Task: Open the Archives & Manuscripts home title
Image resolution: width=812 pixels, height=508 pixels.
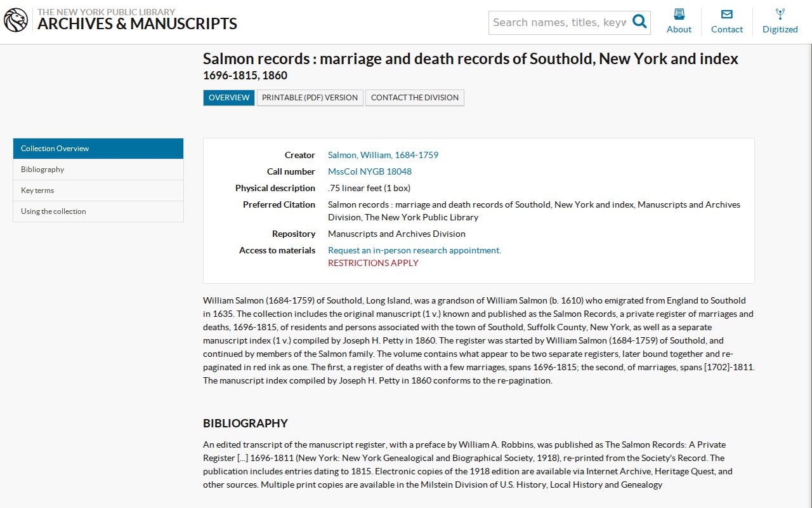Action: (x=137, y=24)
